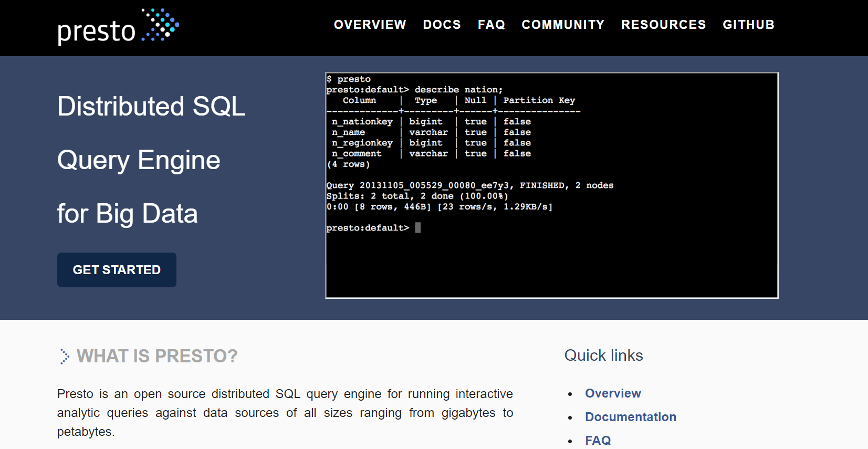Image resolution: width=868 pixels, height=449 pixels.
Task: Click the dotted arrow icon beside What Is Presto
Action: (x=64, y=357)
